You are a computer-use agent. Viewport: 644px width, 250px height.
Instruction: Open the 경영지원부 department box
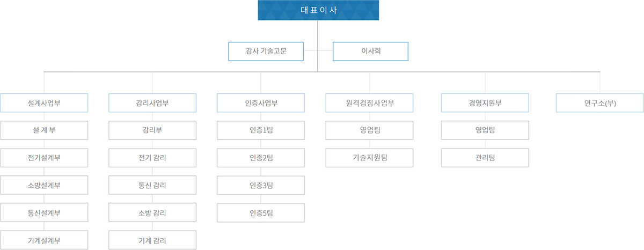[485, 103]
